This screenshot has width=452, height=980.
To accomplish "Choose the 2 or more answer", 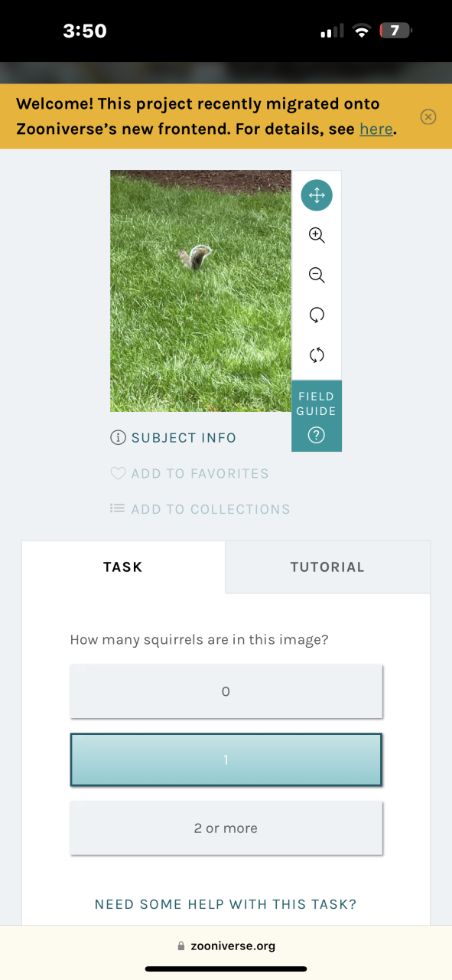I will [226, 828].
